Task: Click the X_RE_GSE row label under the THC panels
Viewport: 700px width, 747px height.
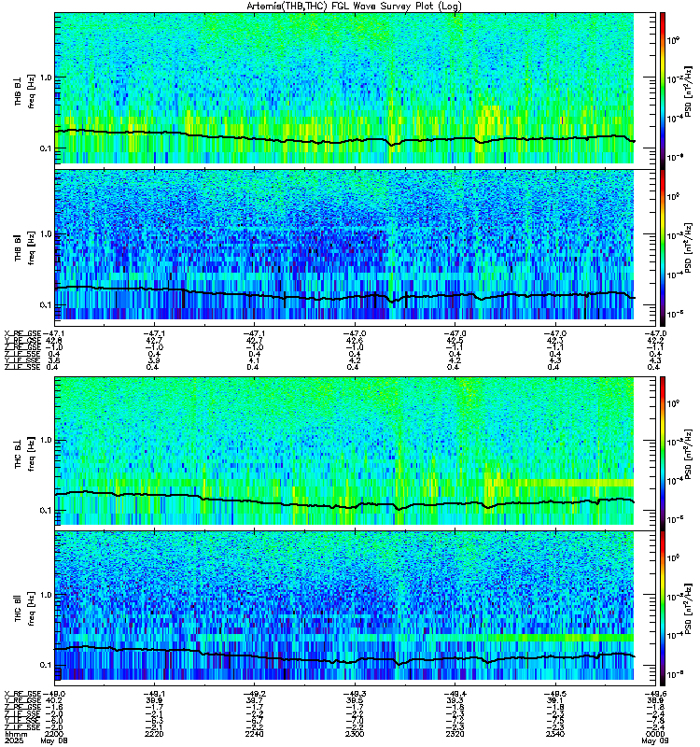Action: pyautogui.click(x=22, y=694)
